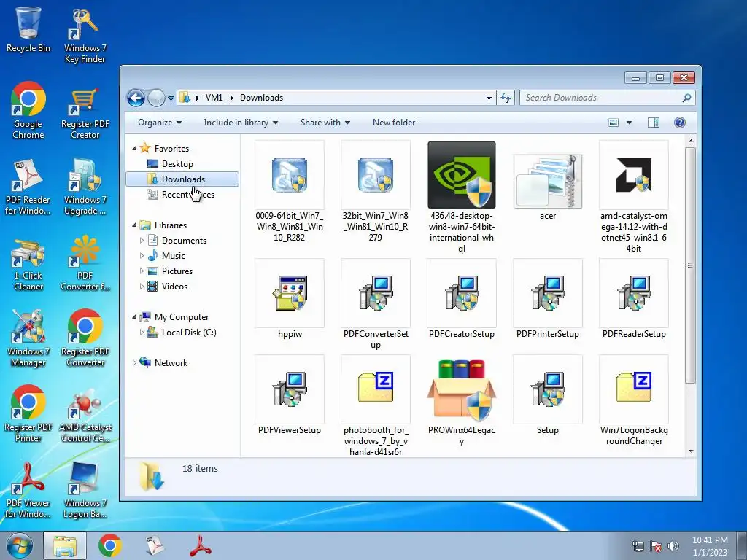
Task: Collapse the Favorites tree section
Action: (x=134, y=149)
